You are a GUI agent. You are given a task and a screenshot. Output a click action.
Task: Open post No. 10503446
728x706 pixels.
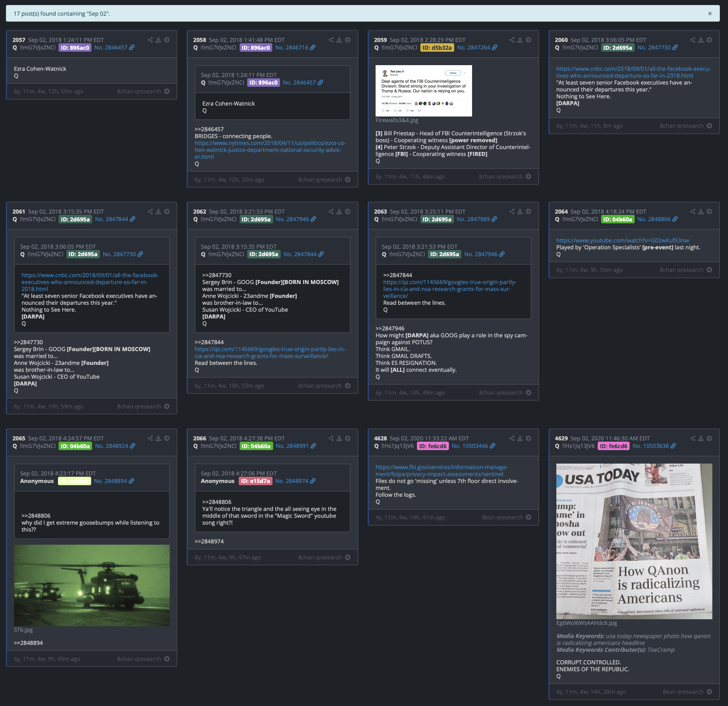coord(470,446)
